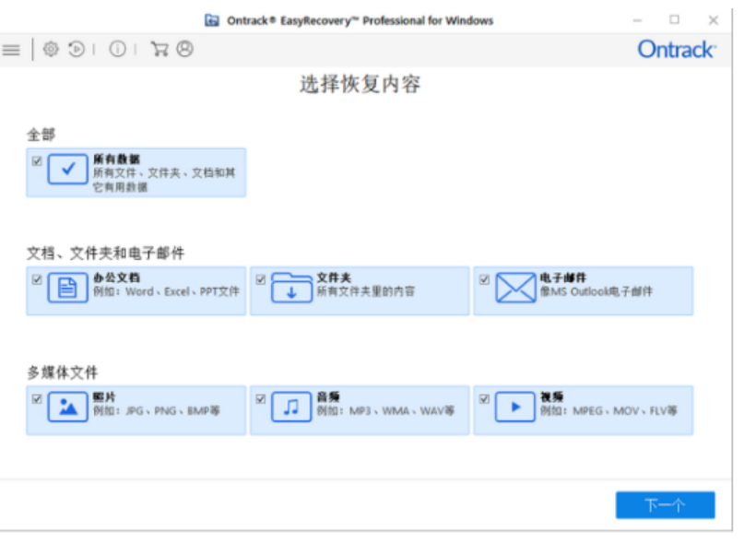Toggle the 所有数据 checkbox
This screenshot has width=756, height=544.
point(37,161)
